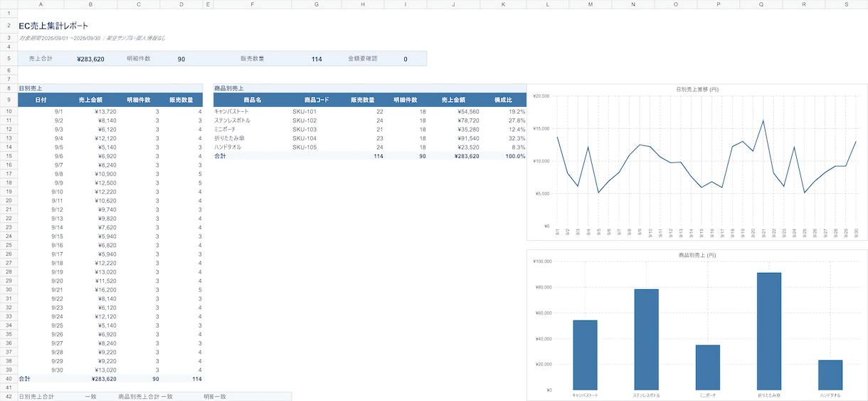Screen dimensions: 868x401
Task: Click the date cell '9/30'
Action: pyautogui.click(x=57, y=370)
